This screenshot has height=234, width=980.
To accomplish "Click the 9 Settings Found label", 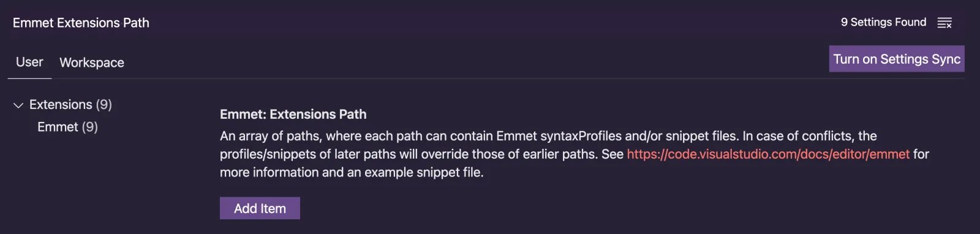I will (x=883, y=22).
